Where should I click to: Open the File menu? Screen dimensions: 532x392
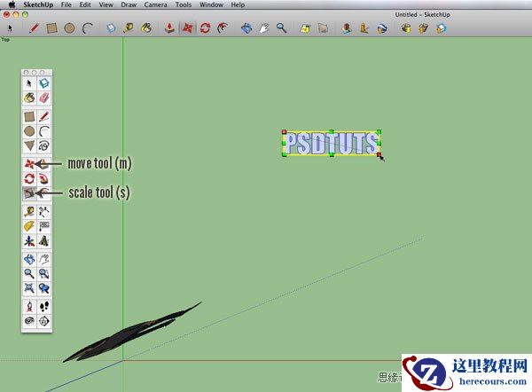click(x=66, y=4)
